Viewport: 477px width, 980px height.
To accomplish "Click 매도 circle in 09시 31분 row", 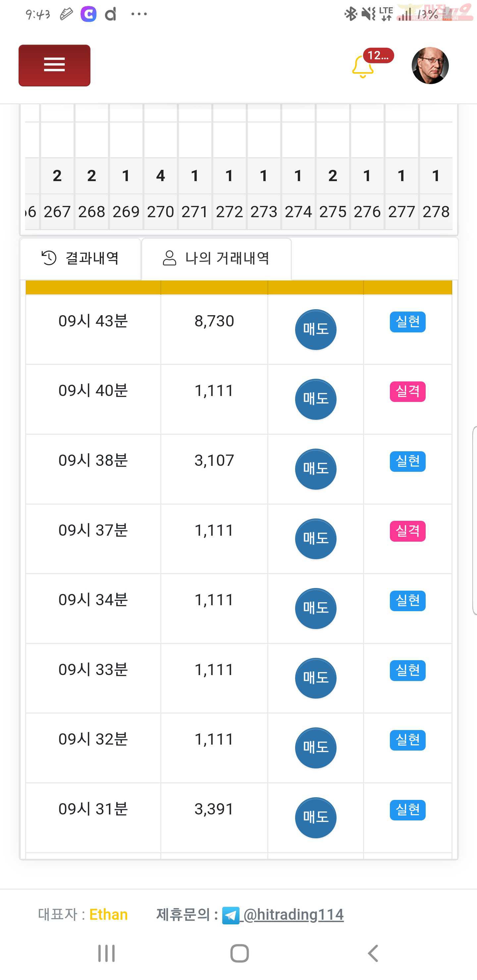I will (316, 817).
